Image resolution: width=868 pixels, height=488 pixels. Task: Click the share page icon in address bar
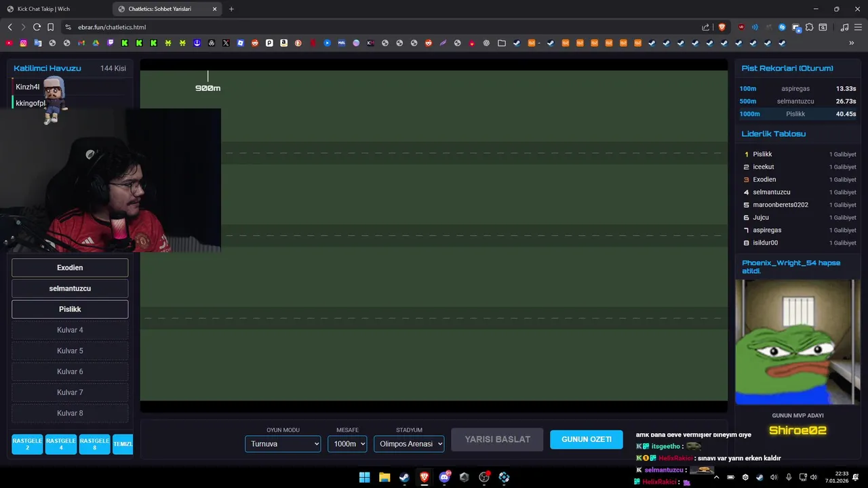(705, 27)
